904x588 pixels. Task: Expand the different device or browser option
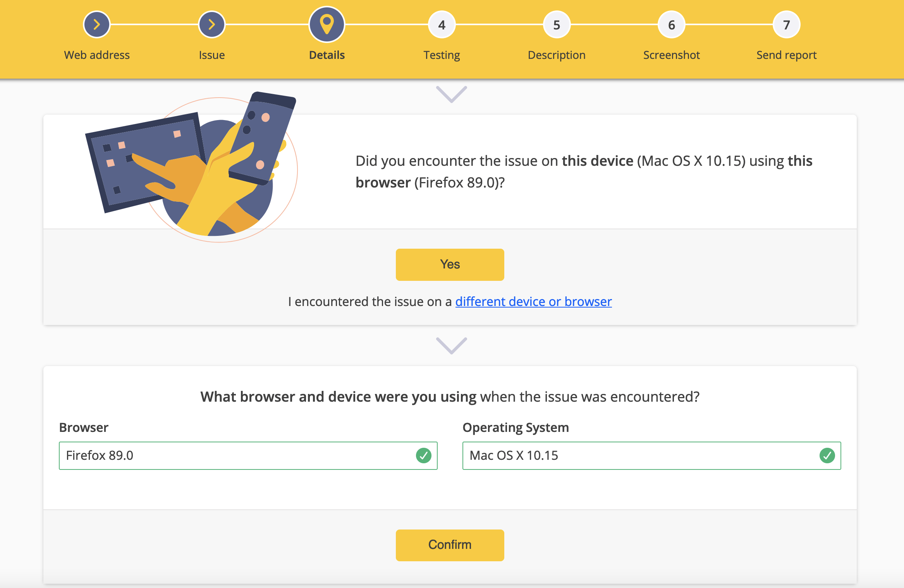(534, 302)
